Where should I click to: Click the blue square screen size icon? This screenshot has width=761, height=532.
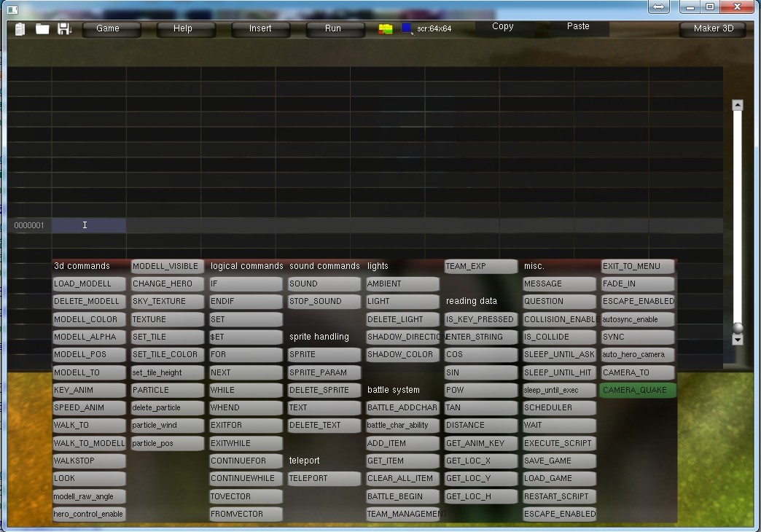[407, 28]
